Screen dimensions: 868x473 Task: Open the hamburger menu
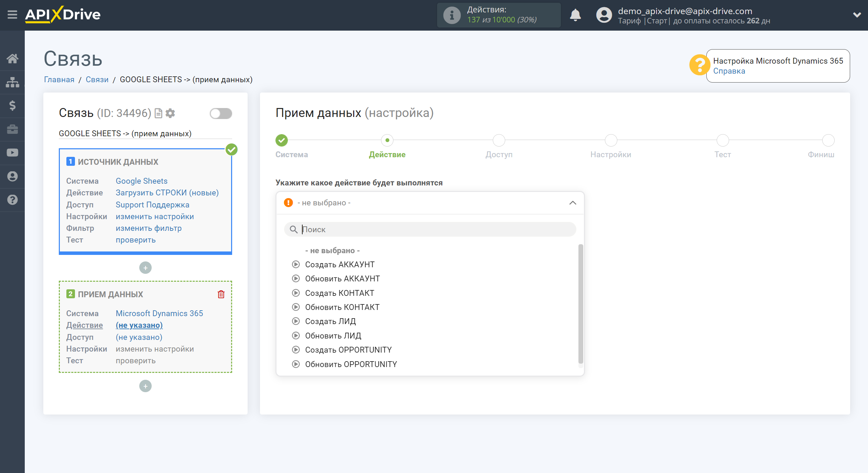(12, 14)
